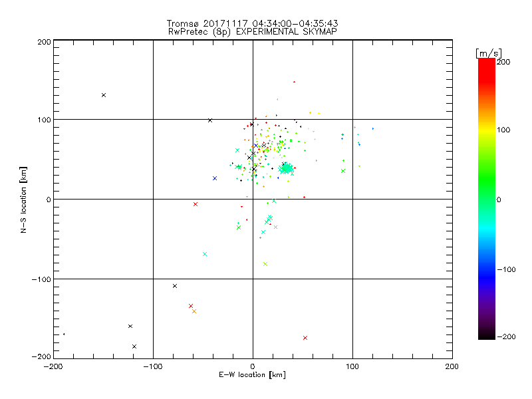This screenshot has width=532, height=399.
Task: Select the topmost red dot, near 150 km north
Action: click(294, 82)
